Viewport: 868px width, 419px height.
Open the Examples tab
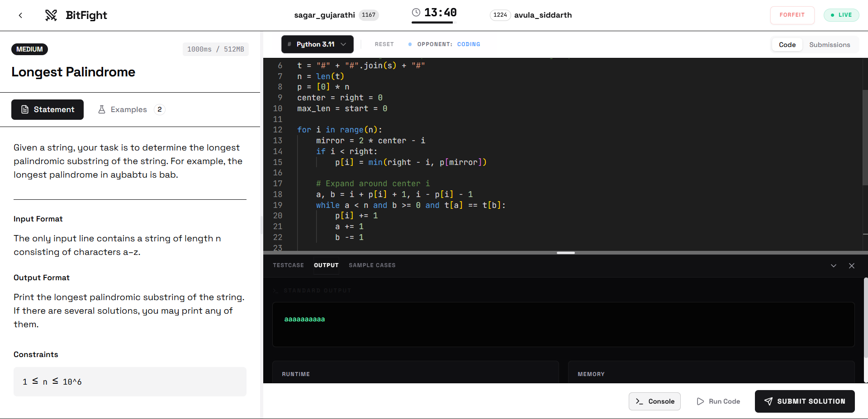point(131,109)
